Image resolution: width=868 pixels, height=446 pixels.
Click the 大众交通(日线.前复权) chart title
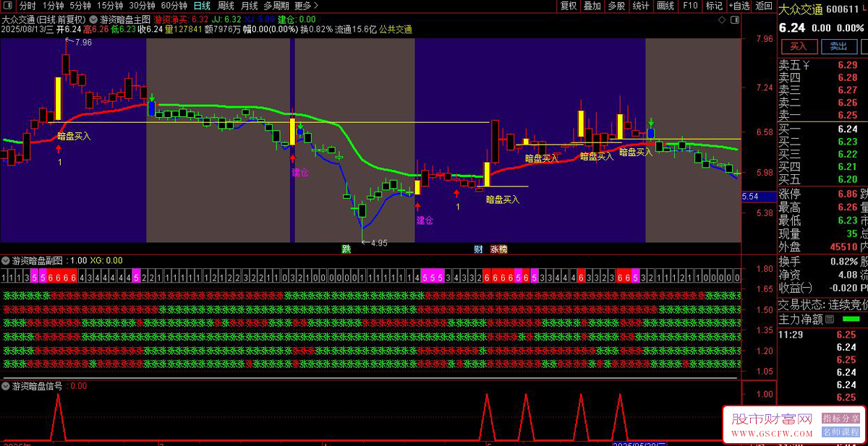tap(43, 20)
